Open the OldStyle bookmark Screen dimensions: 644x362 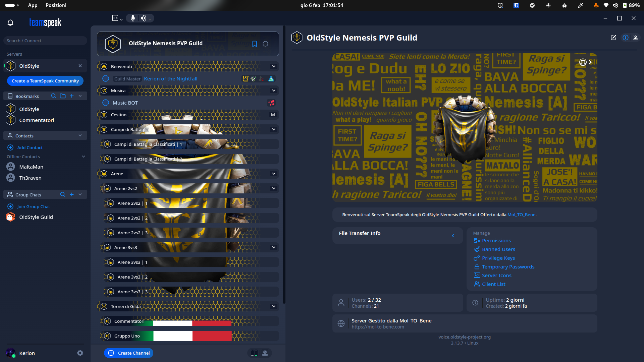(29, 109)
